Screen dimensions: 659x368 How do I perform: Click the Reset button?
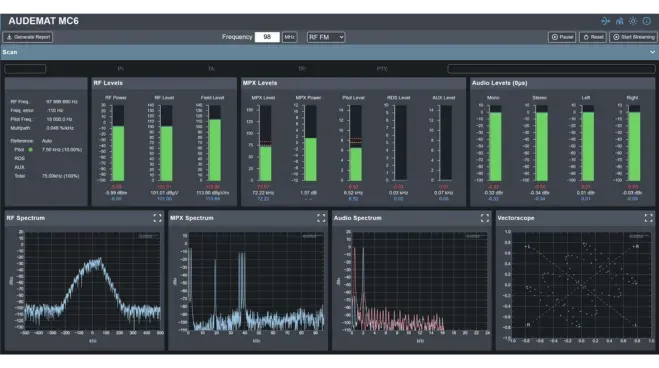(x=593, y=37)
